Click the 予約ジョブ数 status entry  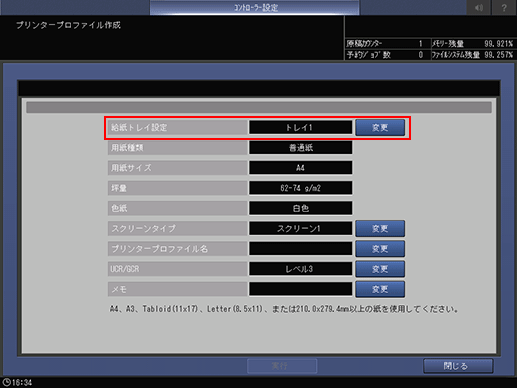pyautogui.click(x=387, y=55)
